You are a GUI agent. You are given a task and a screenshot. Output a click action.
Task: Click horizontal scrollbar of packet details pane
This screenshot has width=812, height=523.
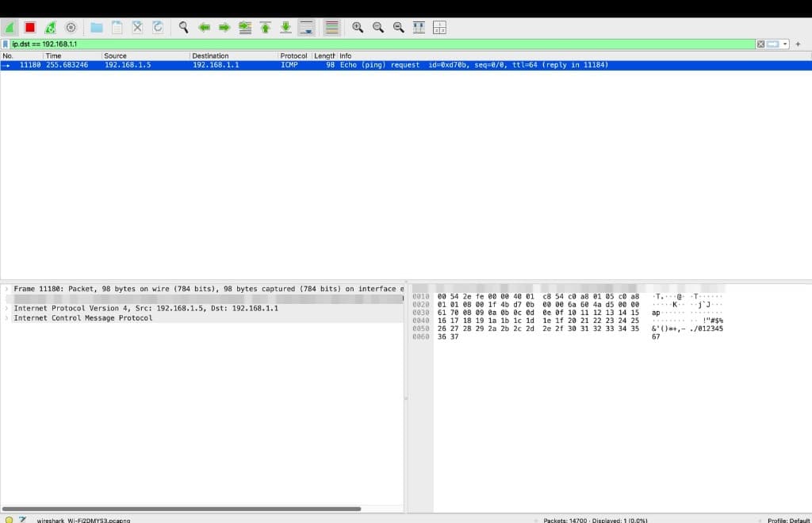click(x=182, y=509)
